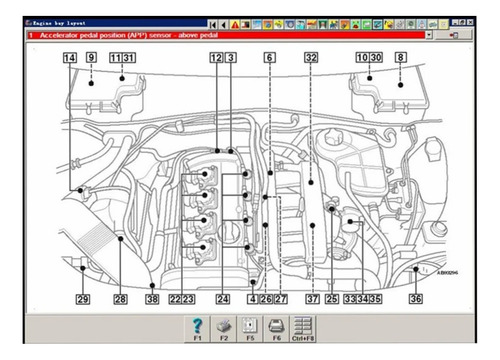Select component number 11

(x=116, y=58)
